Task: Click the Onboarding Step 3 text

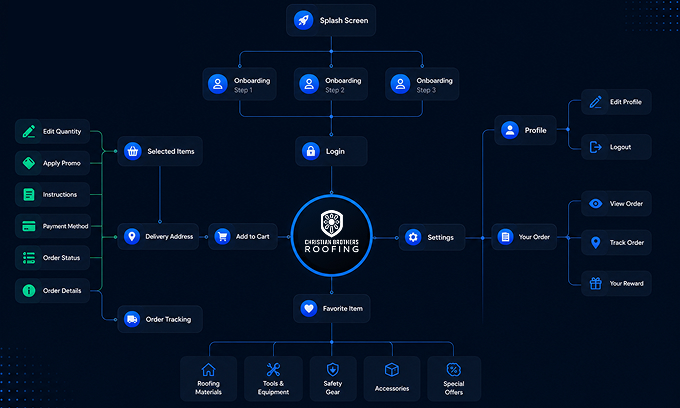Action: coord(435,85)
